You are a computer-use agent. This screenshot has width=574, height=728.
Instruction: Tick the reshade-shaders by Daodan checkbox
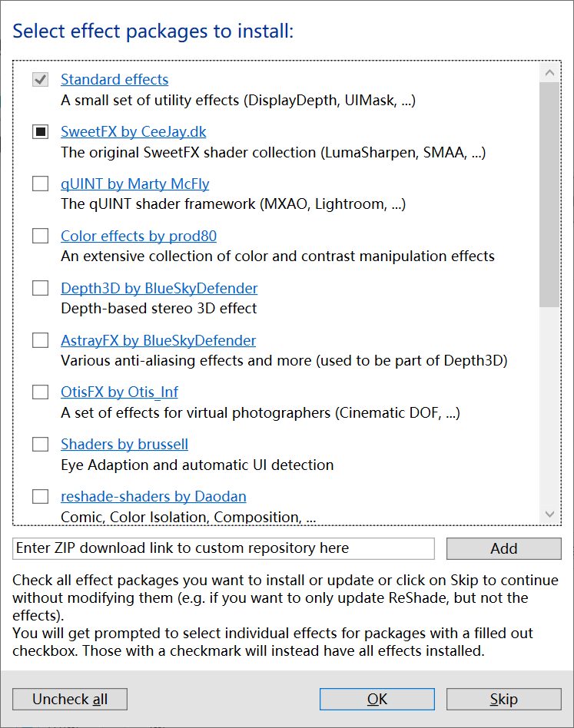click(x=40, y=497)
